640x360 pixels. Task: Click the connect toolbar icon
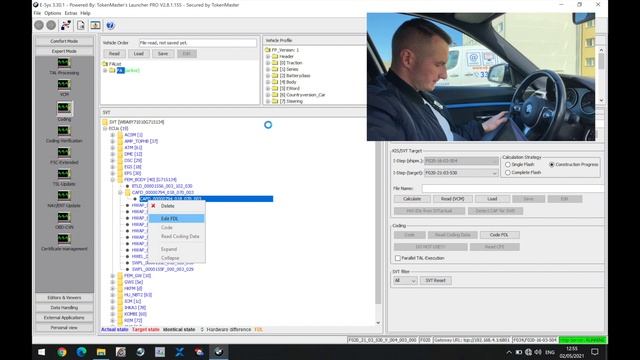click(x=66, y=25)
